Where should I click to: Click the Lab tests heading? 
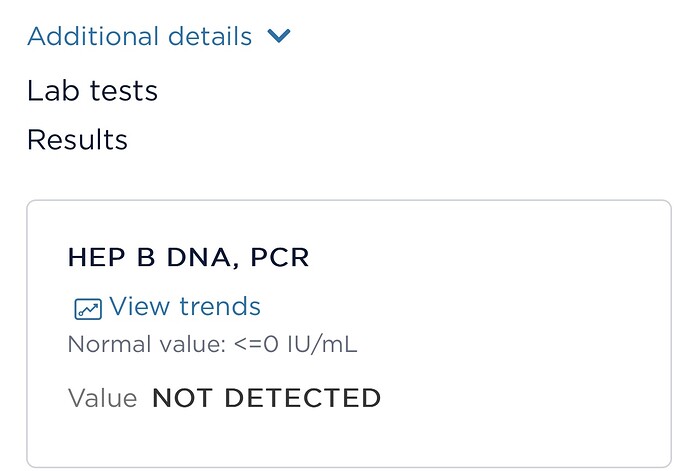click(x=92, y=91)
